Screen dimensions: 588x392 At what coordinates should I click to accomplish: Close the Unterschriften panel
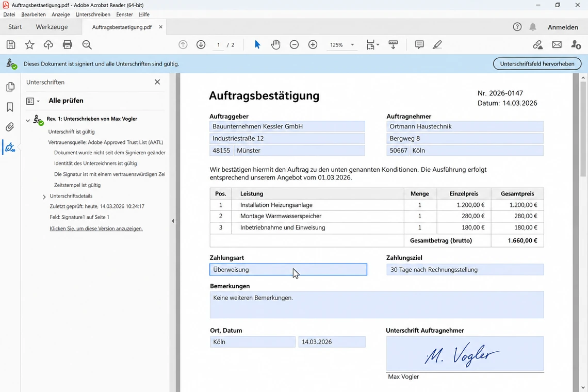[x=157, y=82]
